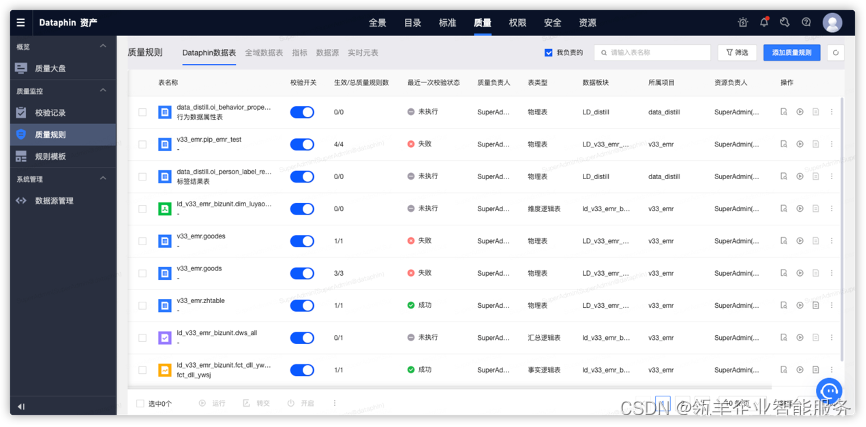Collapse the 质量监控 sidebar section
866x427 pixels.
103,90
